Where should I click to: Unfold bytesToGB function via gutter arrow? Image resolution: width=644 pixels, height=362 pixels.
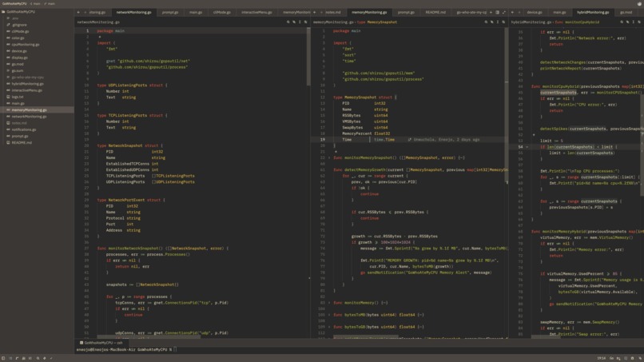tap(329, 327)
